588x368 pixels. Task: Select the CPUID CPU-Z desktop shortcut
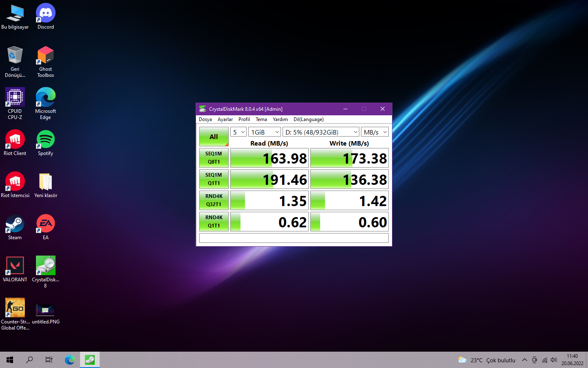(15, 104)
